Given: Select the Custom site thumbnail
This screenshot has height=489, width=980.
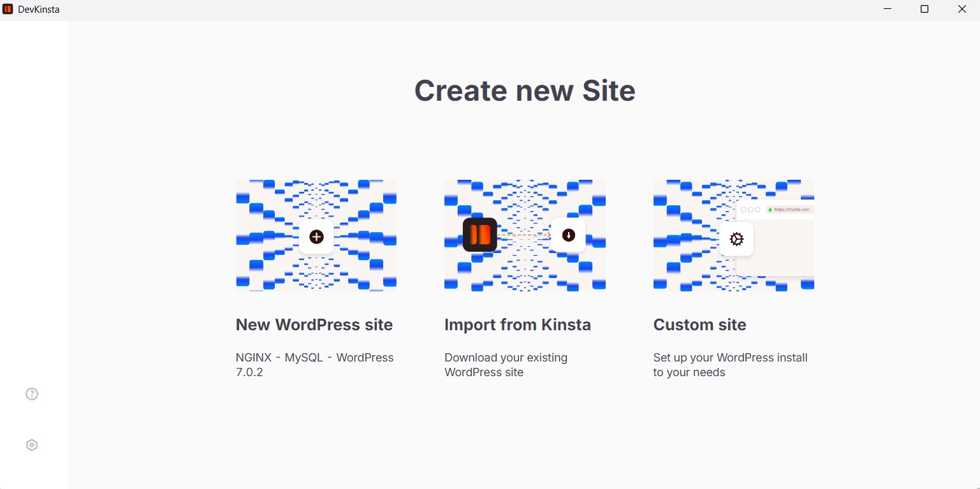Looking at the screenshot, I should click(734, 235).
